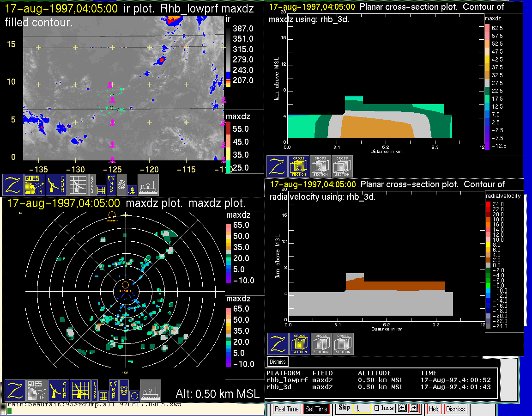Click the yellow circle icon in bottom-left toolbar

tap(134, 395)
